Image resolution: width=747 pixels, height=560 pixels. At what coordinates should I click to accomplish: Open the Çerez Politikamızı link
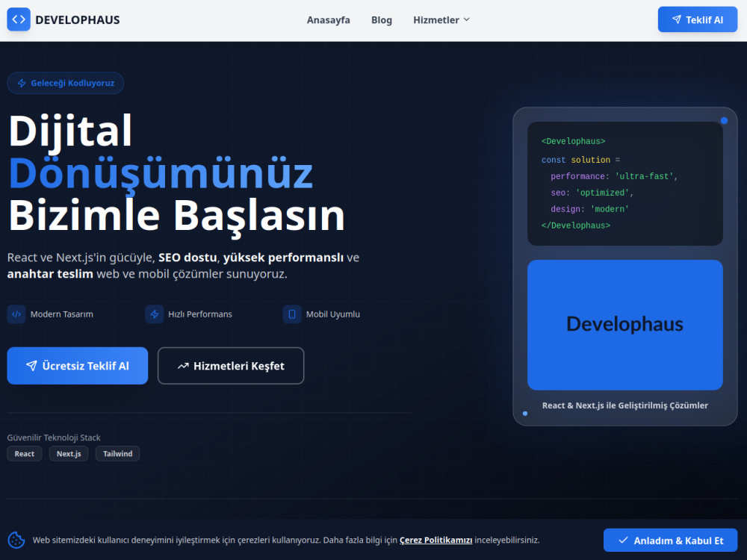click(x=436, y=540)
